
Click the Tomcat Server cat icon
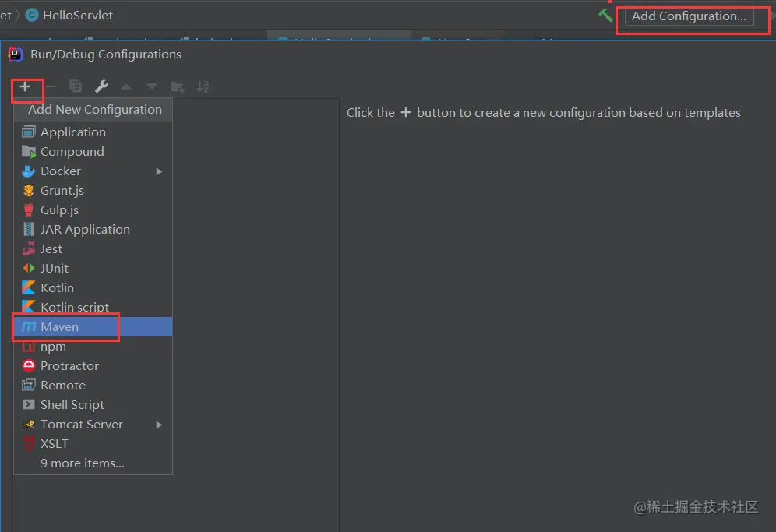point(29,424)
